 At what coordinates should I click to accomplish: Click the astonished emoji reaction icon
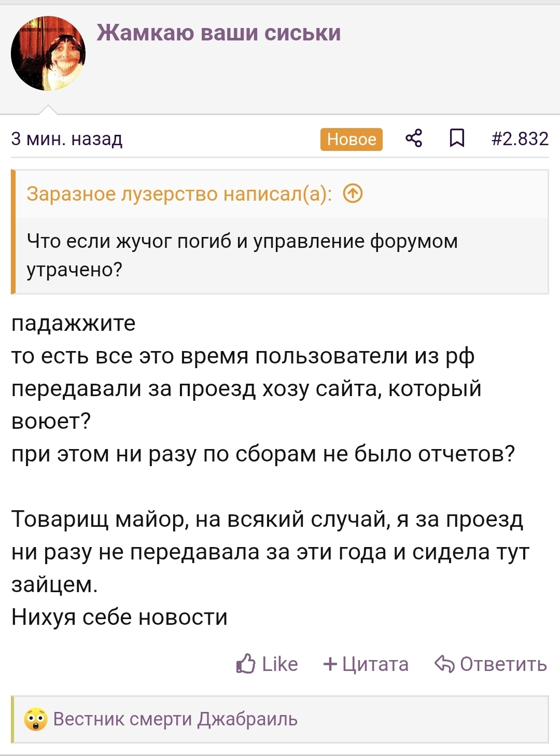(x=36, y=719)
